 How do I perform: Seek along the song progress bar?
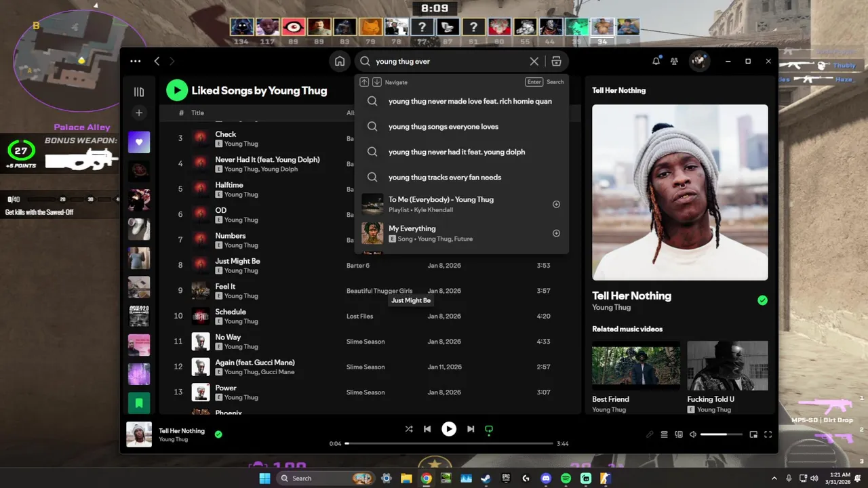(449, 443)
